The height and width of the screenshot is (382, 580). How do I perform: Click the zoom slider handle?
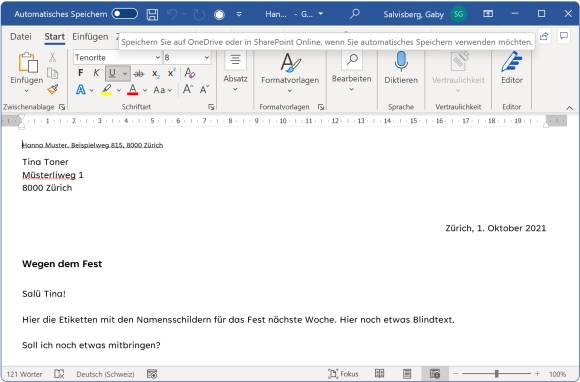point(496,374)
